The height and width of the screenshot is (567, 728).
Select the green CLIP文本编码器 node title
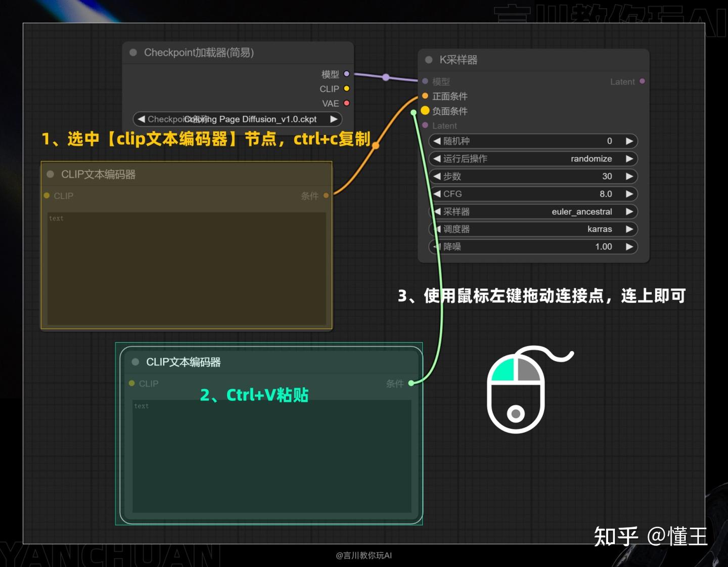(x=183, y=362)
